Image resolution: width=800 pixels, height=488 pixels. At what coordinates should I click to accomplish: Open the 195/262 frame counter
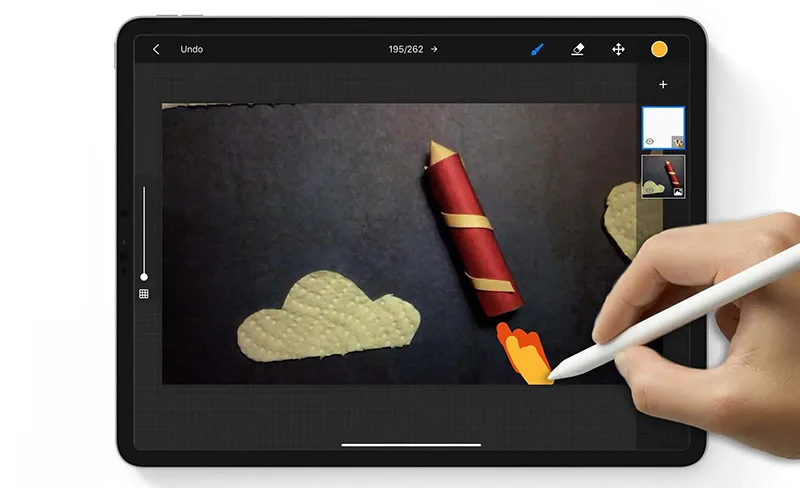(406, 49)
